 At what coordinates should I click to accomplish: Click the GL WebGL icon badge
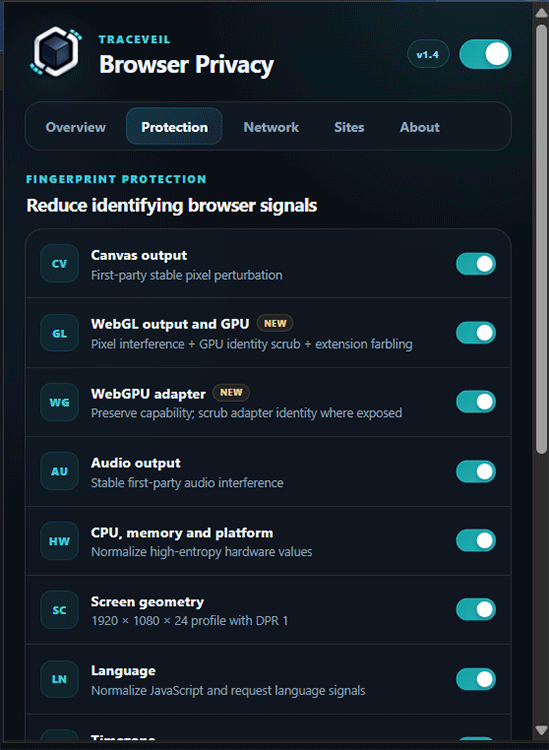(x=59, y=333)
